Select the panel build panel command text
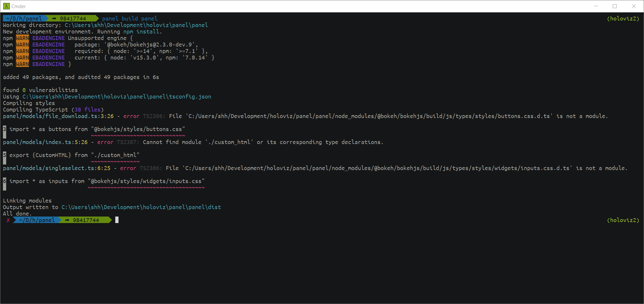The height and width of the screenshot is (304, 644). [x=130, y=19]
